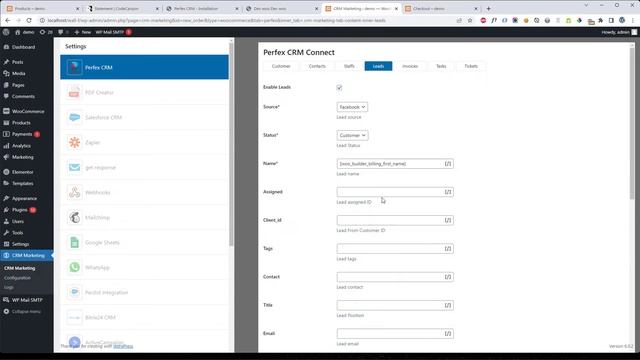Image resolution: width=640 pixels, height=360 pixels.
Task: Open shortcode picker for Title field
Action: tap(448, 305)
